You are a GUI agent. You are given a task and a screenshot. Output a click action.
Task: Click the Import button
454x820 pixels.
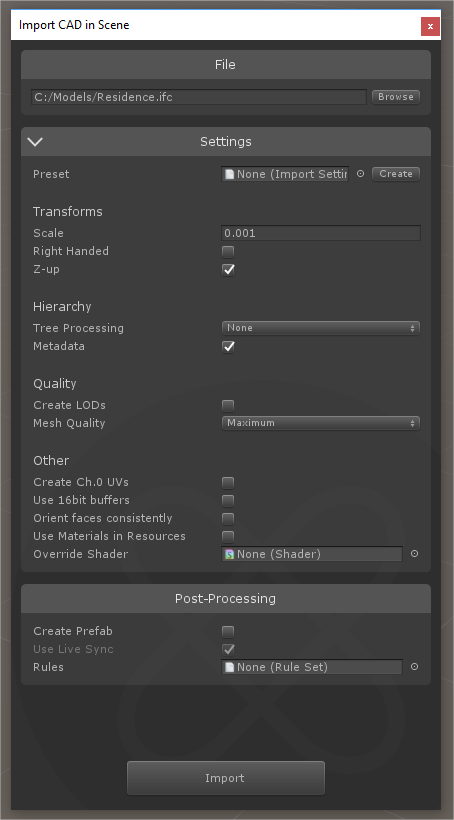tap(226, 778)
